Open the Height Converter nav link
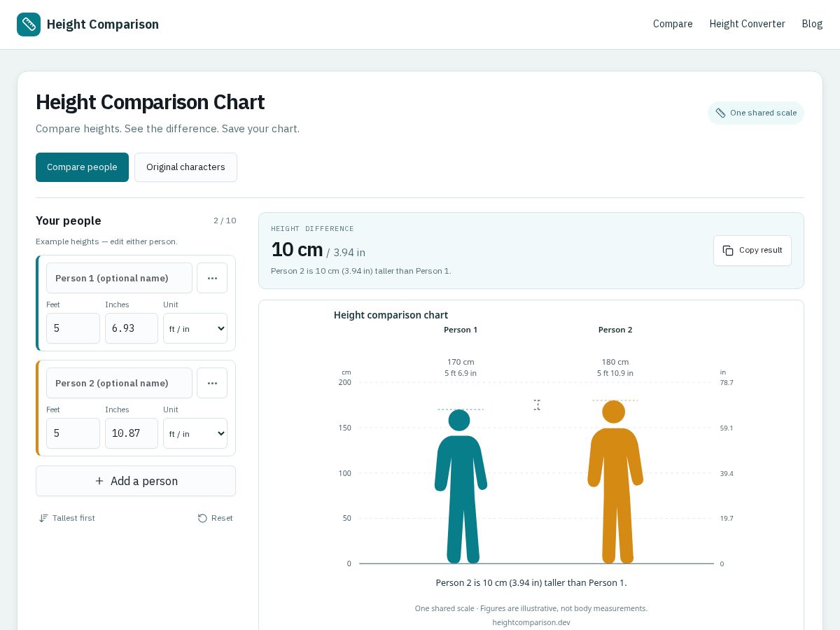This screenshot has width=840, height=630. [x=747, y=24]
